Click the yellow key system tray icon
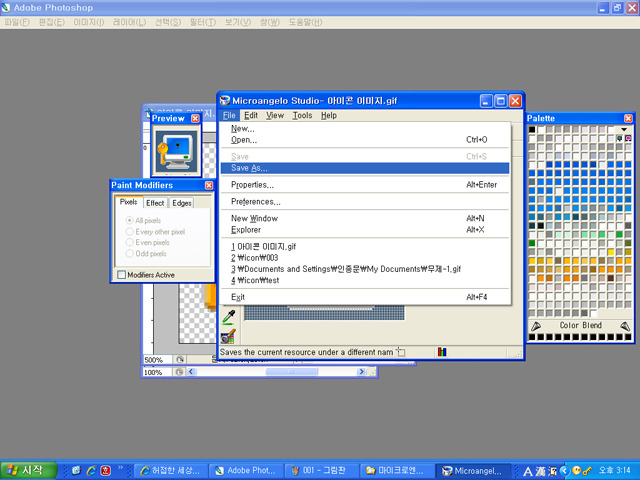Viewport: 640px width, 480px height. pyautogui.click(x=587, y=471)
